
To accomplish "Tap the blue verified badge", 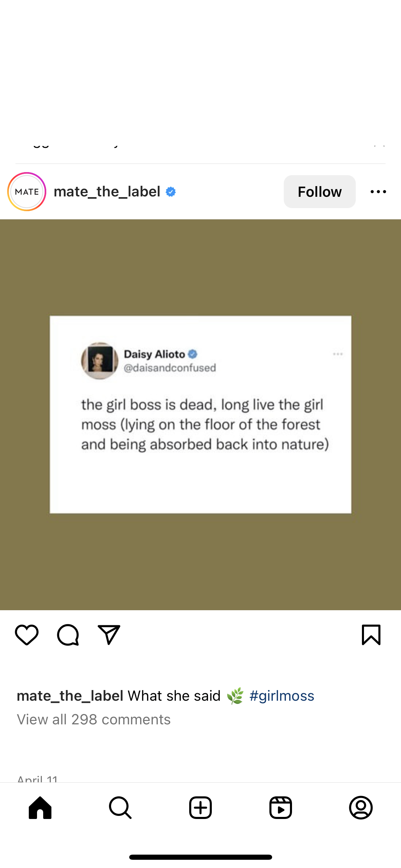I will (x=171, y=192).
